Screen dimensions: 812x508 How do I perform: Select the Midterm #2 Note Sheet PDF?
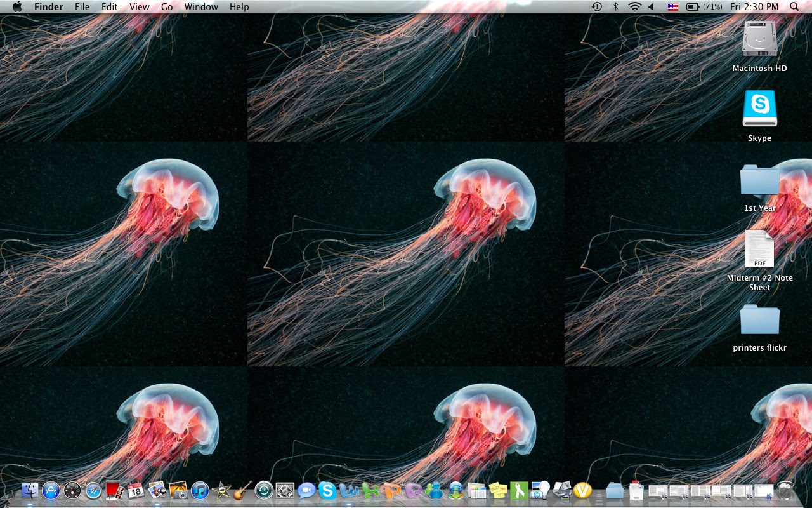[760, 249]
